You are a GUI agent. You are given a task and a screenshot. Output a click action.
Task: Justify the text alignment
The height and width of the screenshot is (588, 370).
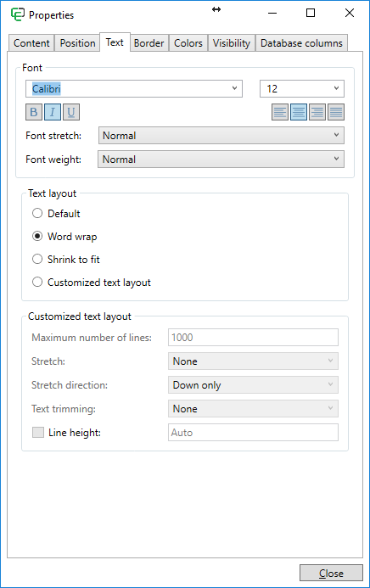pos(336,112)
